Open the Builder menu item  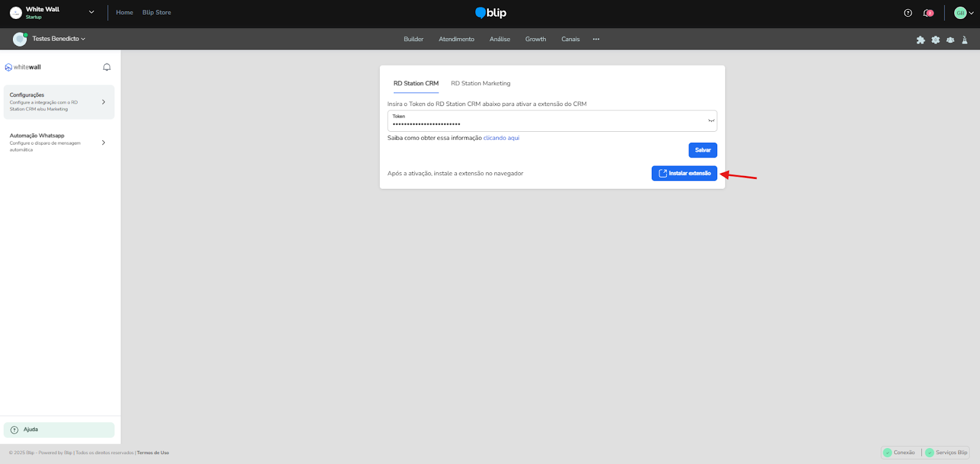click(x=413, y=39)
